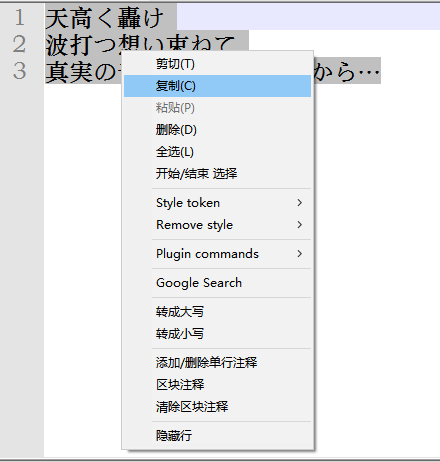The width and height of the screenshot is (440, 462).
Task: Open the Plugin commands submenu
Action: pyautogui.click(x=217, y=254)
